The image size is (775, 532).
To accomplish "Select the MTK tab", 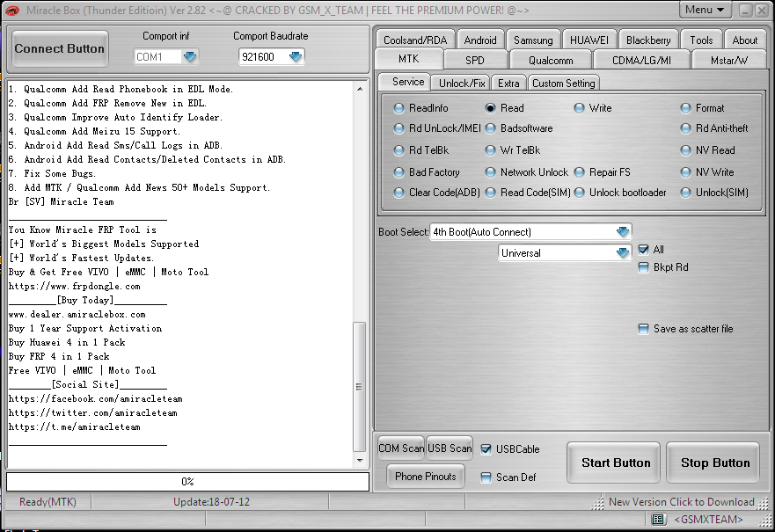I will 409,59.
